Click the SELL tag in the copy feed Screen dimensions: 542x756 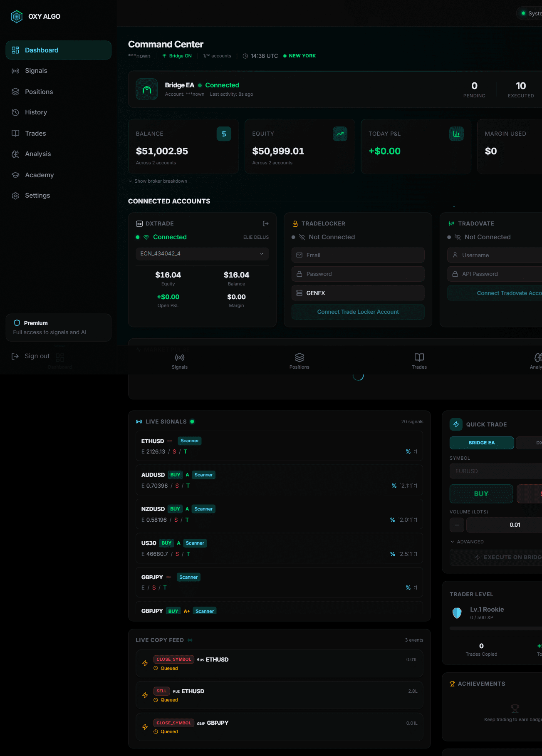click(161, 691)
